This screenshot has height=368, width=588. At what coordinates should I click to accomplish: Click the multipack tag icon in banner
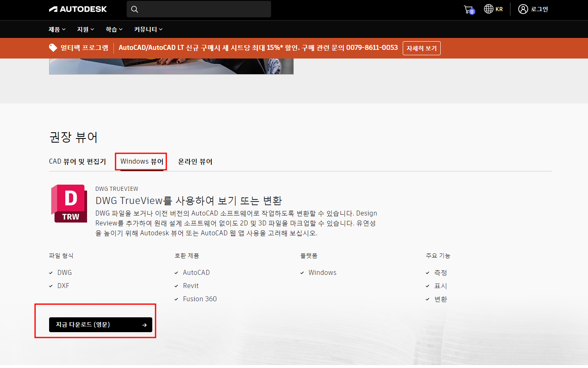point(53,48)
